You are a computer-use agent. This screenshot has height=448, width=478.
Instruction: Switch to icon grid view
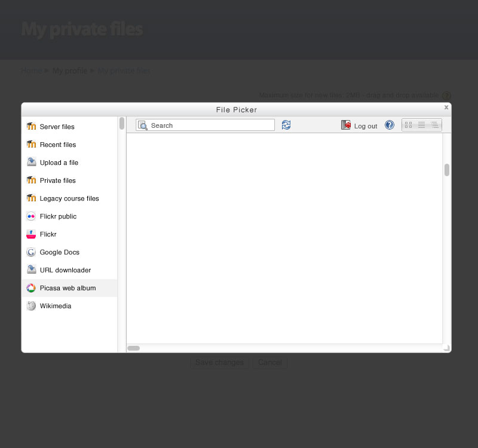408,125
